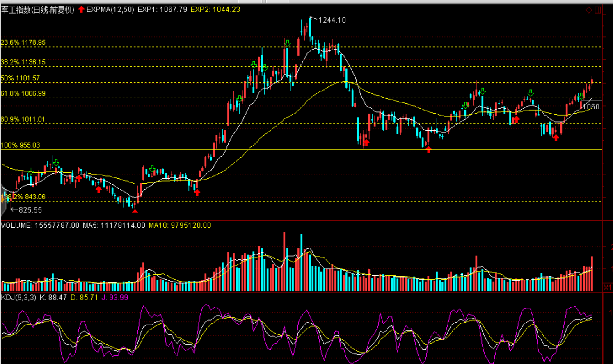
Task: Click the rightmost green down arrow signal
Action: pos(581,97)
